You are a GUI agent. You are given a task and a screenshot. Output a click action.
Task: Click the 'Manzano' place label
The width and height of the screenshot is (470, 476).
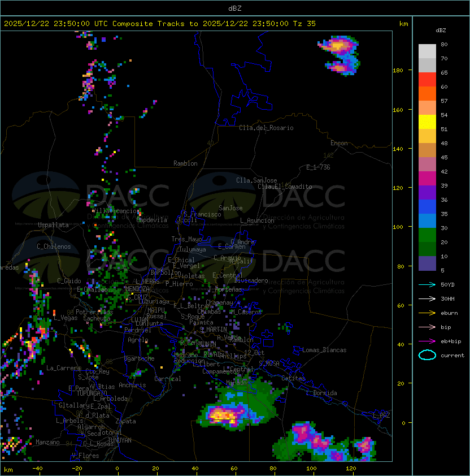pos(47,442)
